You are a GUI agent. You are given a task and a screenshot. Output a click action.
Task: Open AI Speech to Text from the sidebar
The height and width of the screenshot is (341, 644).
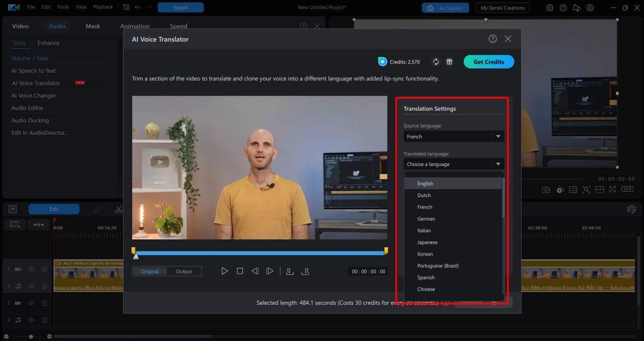[33, 70]
